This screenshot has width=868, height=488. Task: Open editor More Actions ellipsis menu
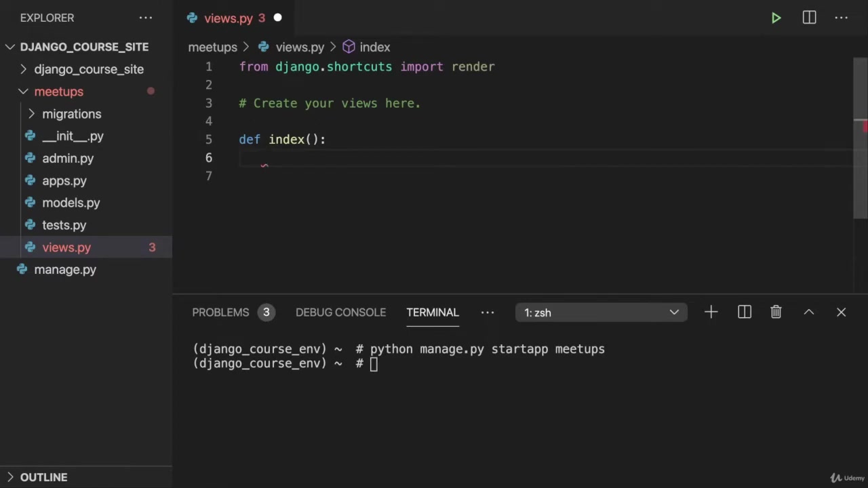click(842, 18)
